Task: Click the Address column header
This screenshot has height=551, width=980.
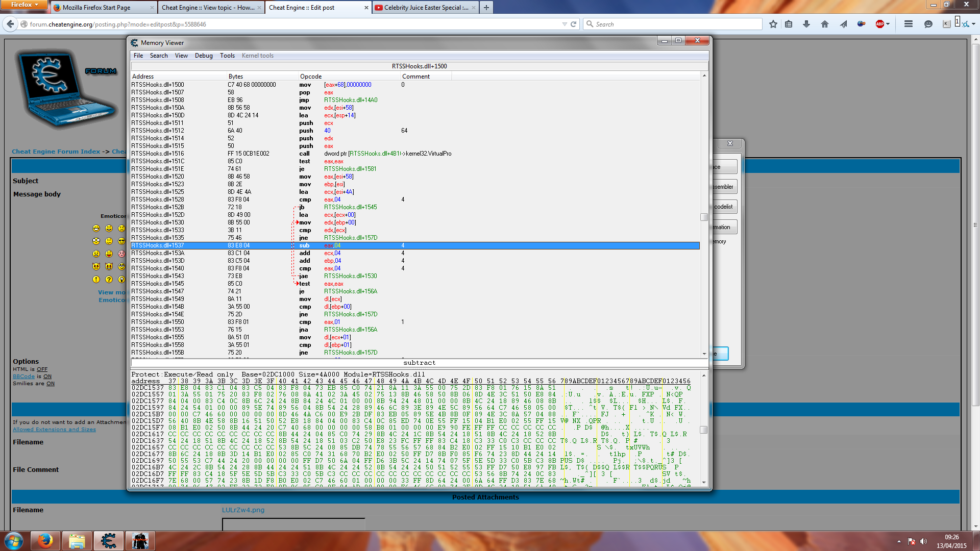Action: point(179,77)
